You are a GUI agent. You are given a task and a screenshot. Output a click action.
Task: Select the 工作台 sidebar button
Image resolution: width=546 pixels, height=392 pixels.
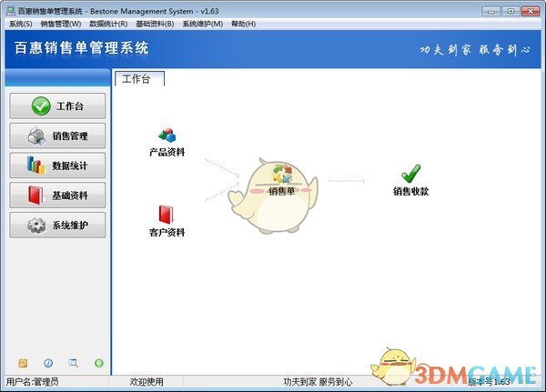click(x=57, y=106)
